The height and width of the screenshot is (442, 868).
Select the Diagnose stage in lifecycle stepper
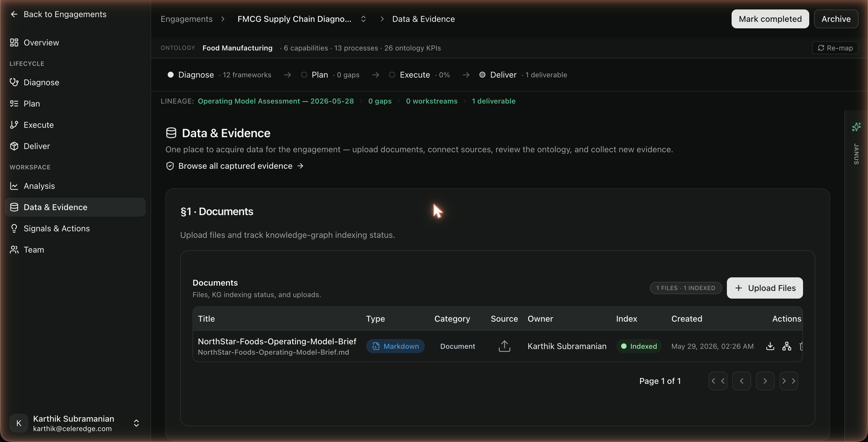tap(219, 75)
